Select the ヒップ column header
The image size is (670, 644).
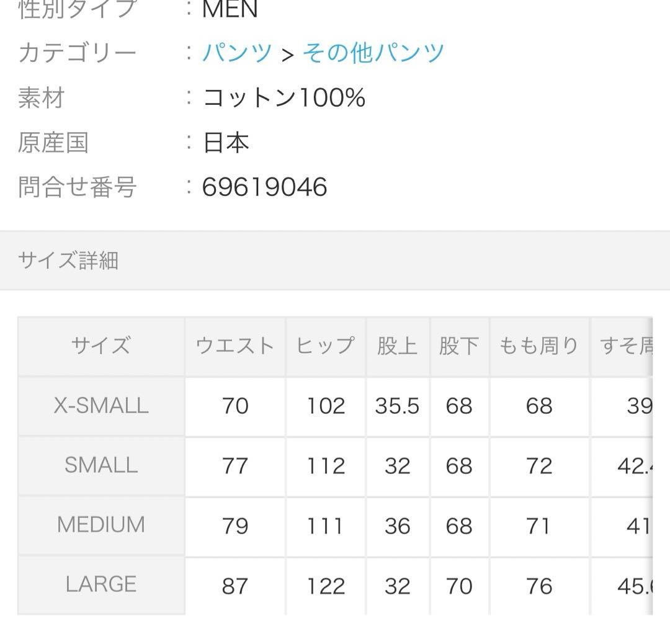(x=326, y=346)
